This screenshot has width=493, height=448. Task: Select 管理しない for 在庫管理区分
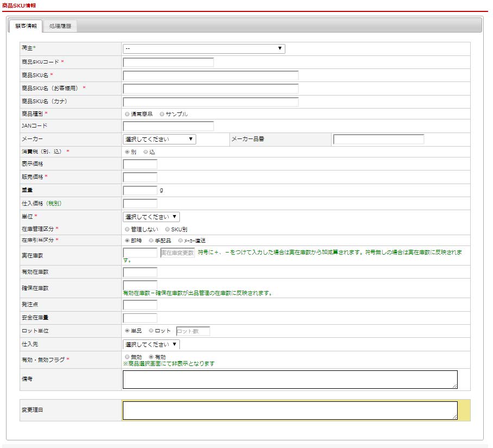127,230
